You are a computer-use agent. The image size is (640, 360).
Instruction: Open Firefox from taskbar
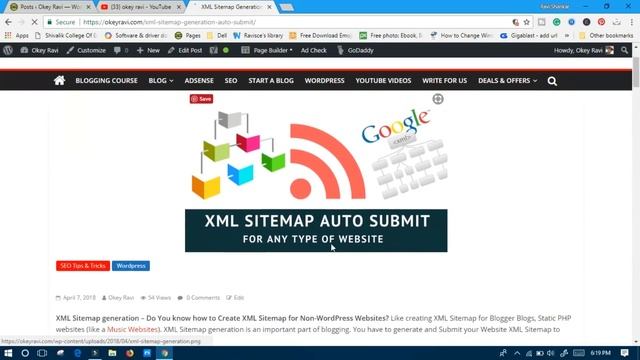(130, 353)
